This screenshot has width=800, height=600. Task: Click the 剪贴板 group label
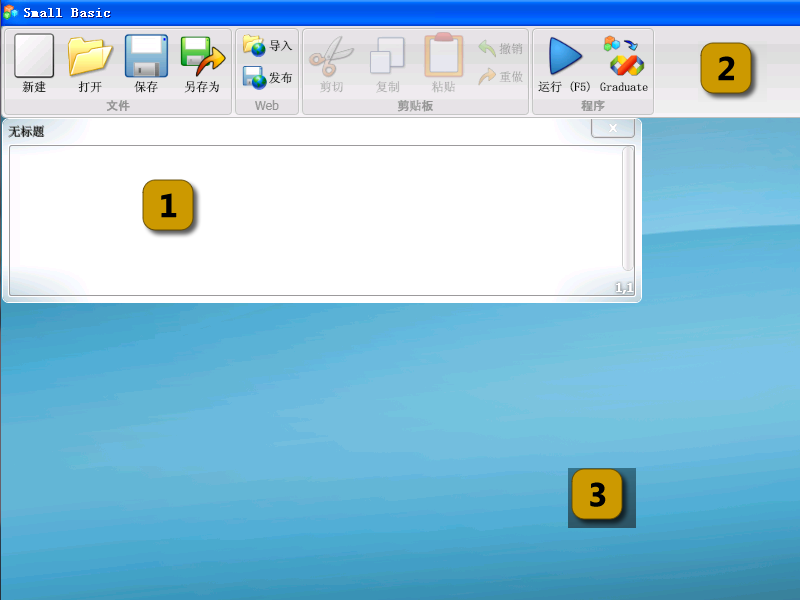[x=415, y=102]
